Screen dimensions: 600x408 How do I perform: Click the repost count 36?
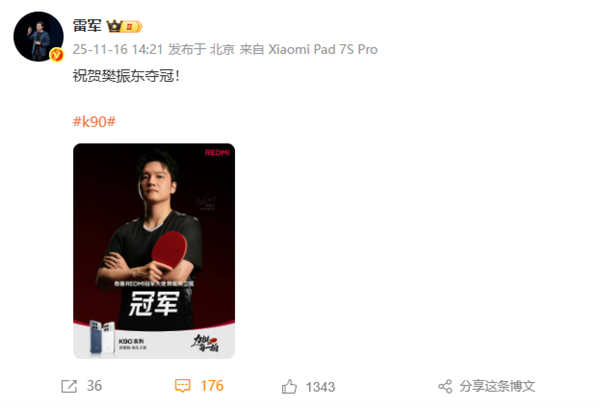tap(94, 386)
